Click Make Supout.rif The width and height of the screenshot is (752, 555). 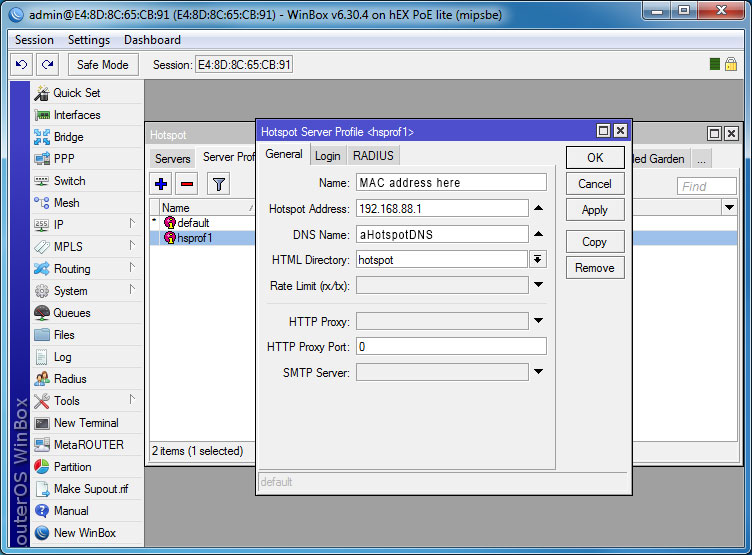coord(88,489)
